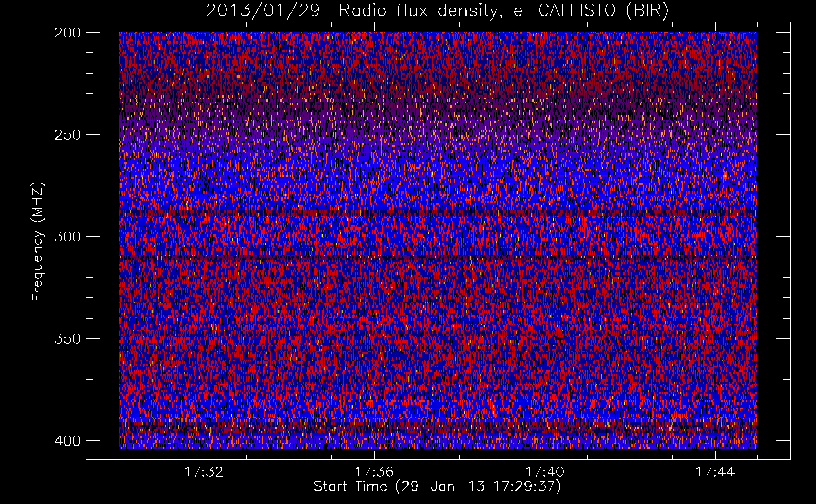The image size is (816, 504).
Task: Select the '350' frequency axis label
Action: pyautogui.click(x=67, y=339)
